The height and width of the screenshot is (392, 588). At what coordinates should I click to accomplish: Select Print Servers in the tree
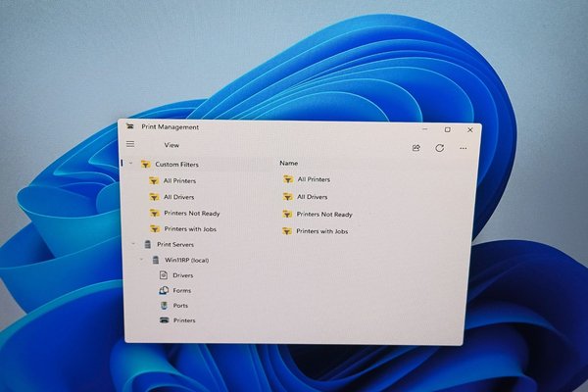(x=175, y=245)
